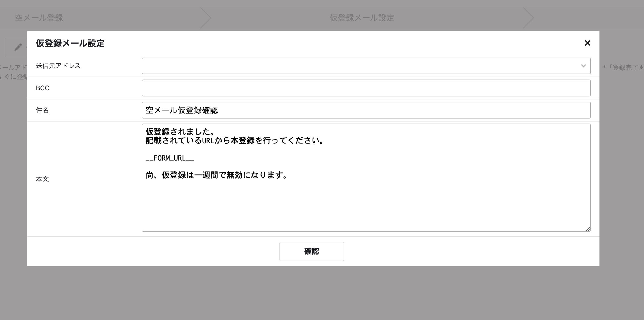The width and height of the screenshot is (644, 320).
Task: Focus the BCC input field
Action: (366, 88)
